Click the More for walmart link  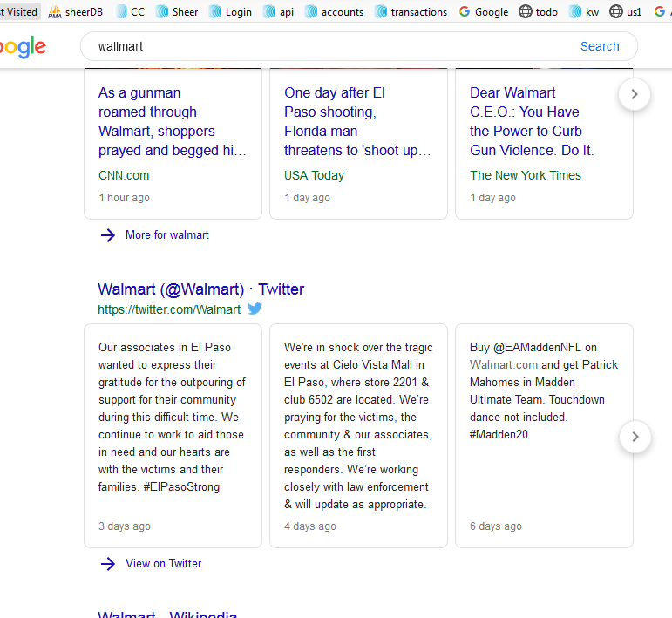167,234
